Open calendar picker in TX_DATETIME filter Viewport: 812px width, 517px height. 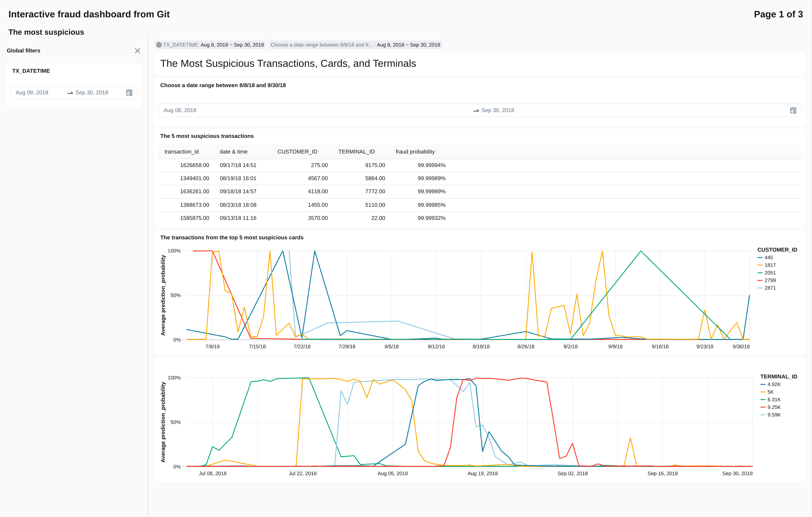pos(129,93)
